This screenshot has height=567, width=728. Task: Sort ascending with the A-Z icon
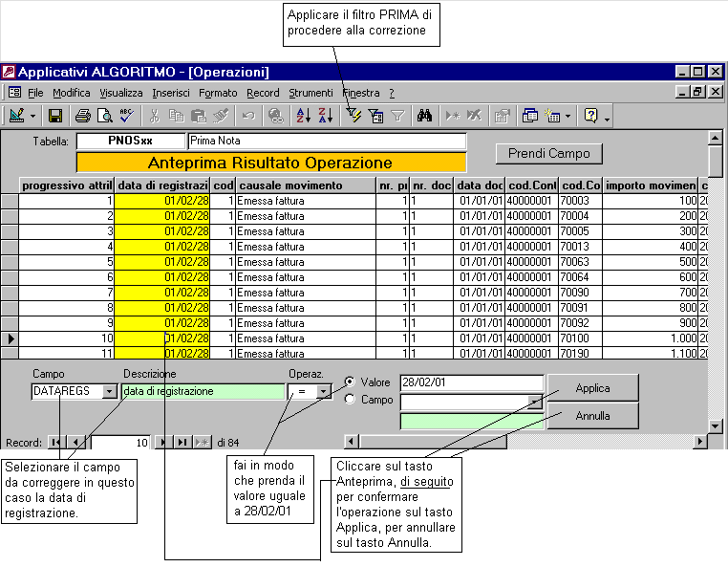pyautogui.click(x=303, y=116)
